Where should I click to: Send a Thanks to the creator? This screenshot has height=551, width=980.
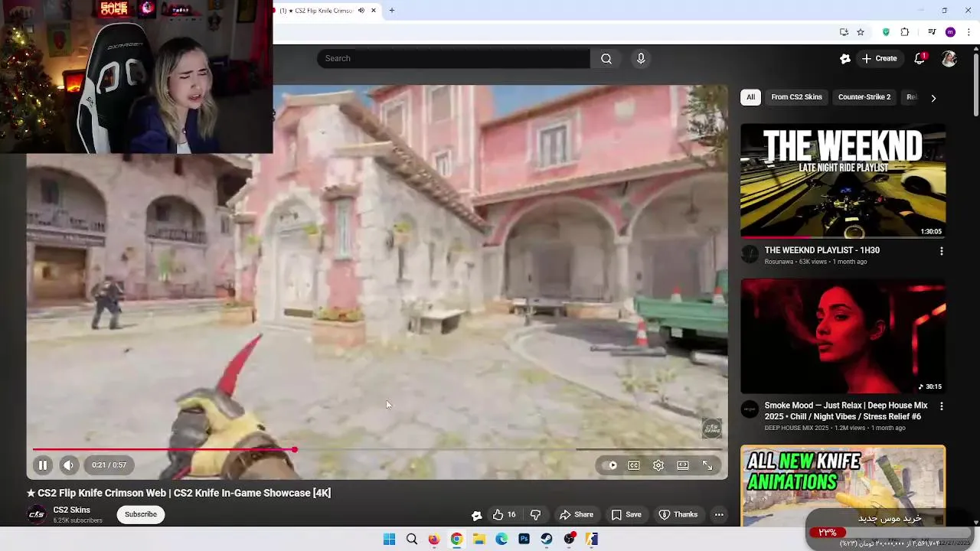[x=678, y=514]
